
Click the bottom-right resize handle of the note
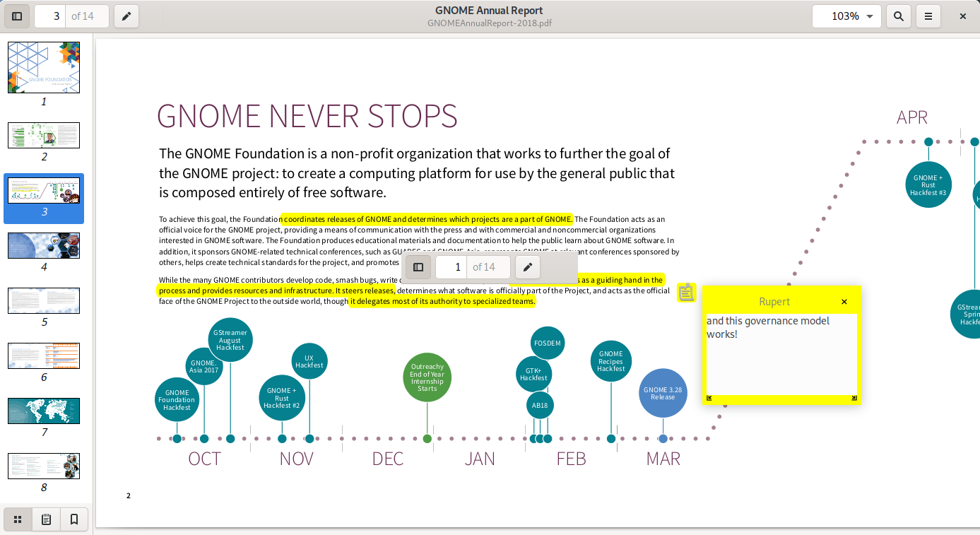(x=854, y=398)
